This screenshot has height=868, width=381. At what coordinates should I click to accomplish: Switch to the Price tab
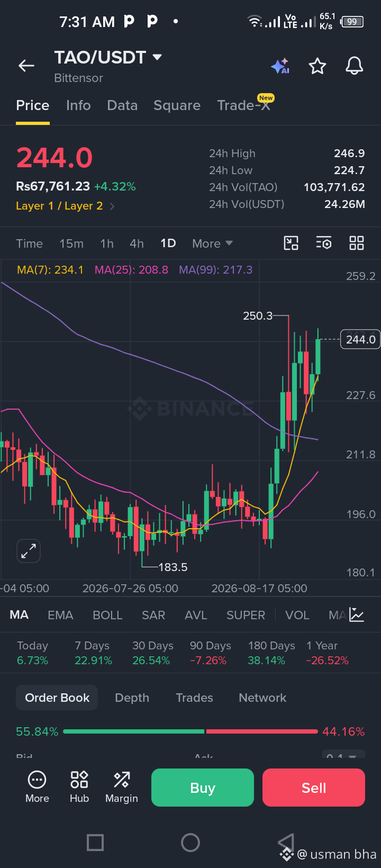(x=33, y=105)
